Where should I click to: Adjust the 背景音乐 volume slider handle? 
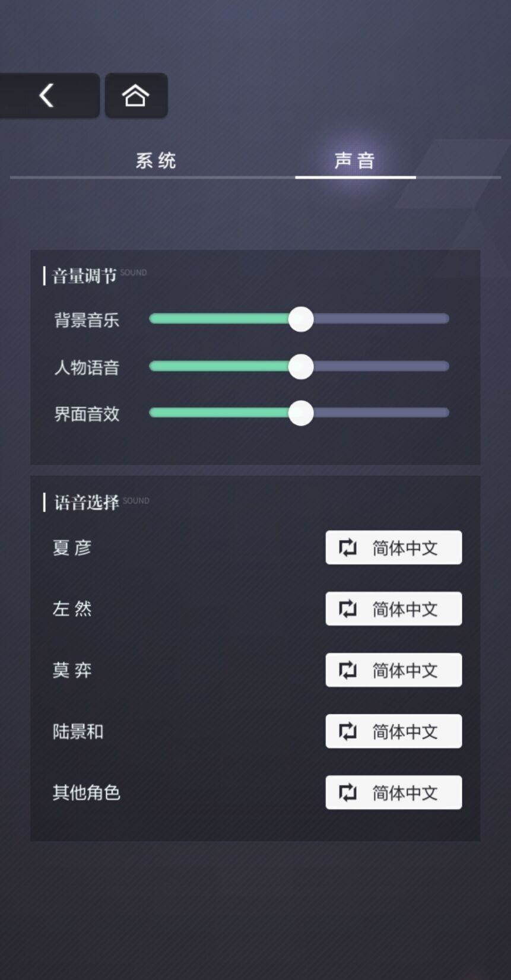pos(300,319)
